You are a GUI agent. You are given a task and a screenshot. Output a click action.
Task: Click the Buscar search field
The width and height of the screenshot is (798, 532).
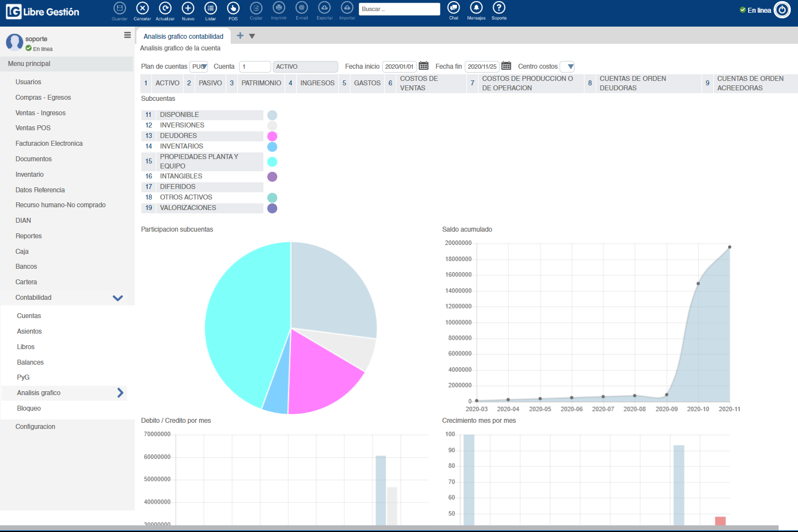[399, 9]
